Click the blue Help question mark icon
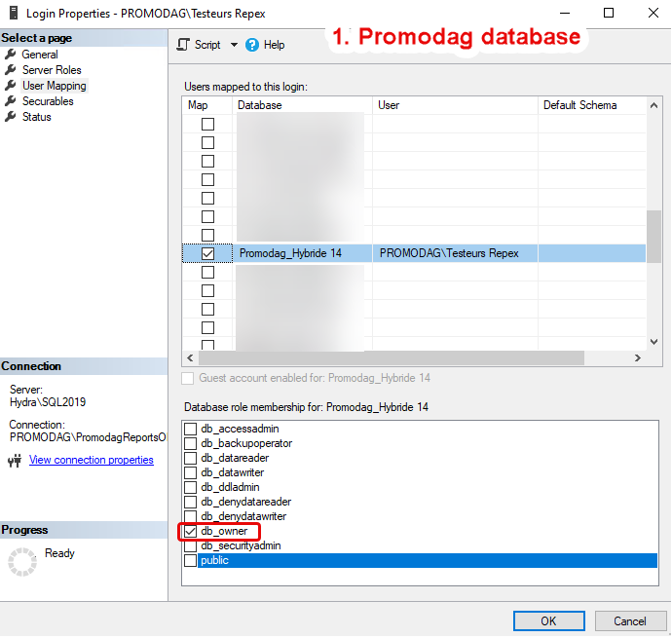 [x=252, y=45]
